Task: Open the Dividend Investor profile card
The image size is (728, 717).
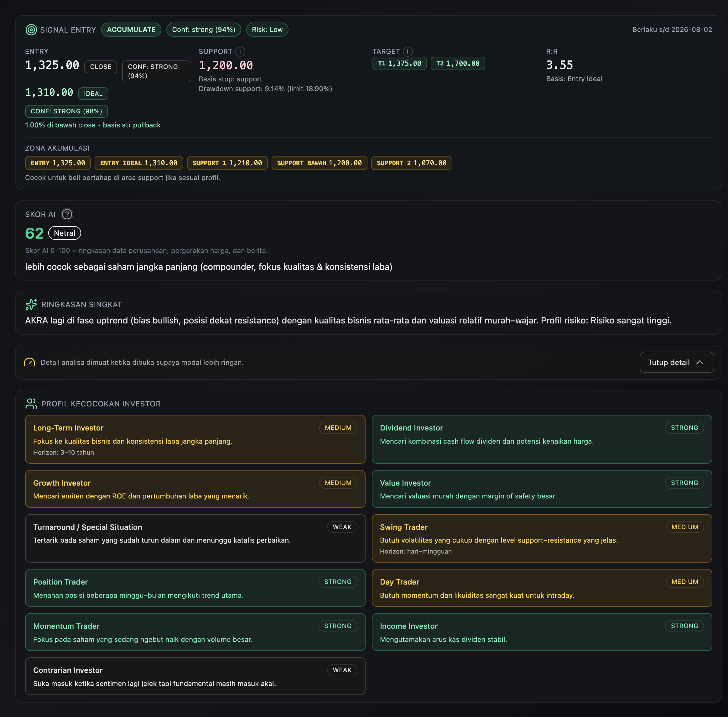Action: click(x=542, y=439)
